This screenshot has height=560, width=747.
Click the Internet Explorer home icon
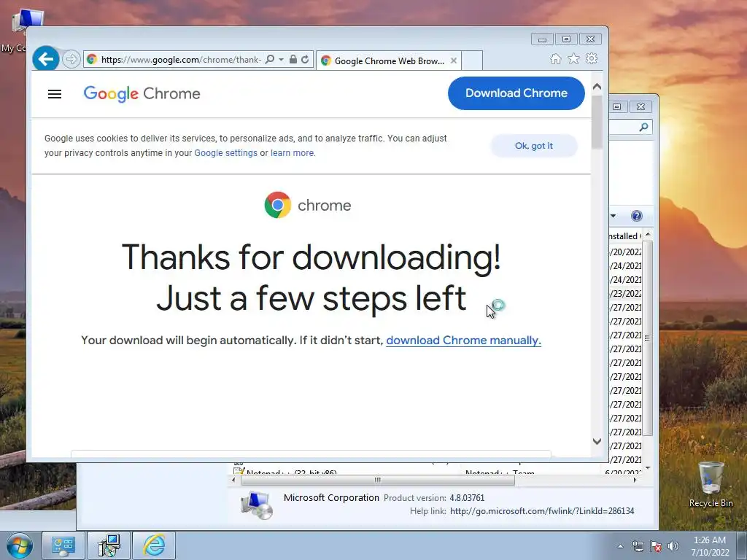pyautogui.click(x=555, y=58)
